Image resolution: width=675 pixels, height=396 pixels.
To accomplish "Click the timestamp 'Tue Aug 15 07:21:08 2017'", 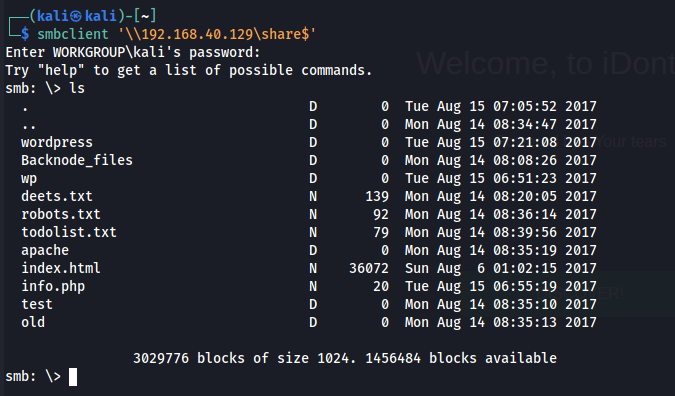I will 501,142.
